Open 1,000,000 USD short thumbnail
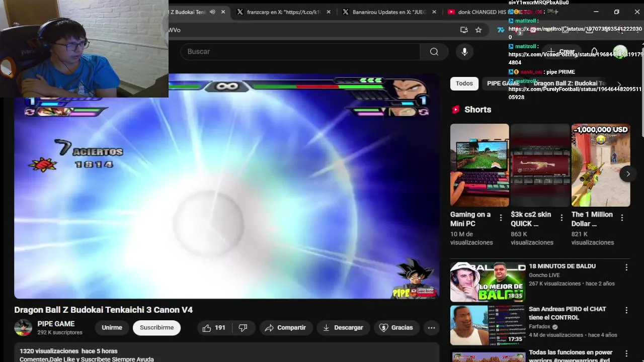Image resolution: width=644 pixels, height=362 pixels. [601, 165]
